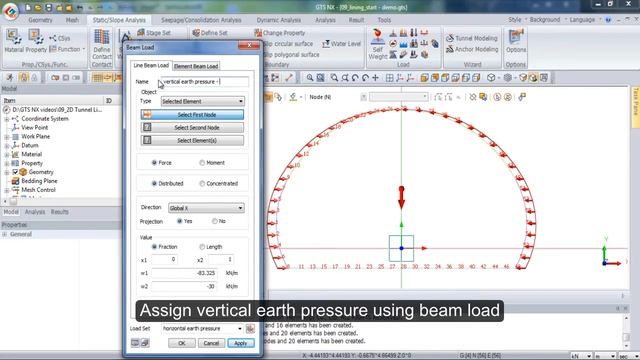
Task: Select the Force radio button
Action: 154,162
